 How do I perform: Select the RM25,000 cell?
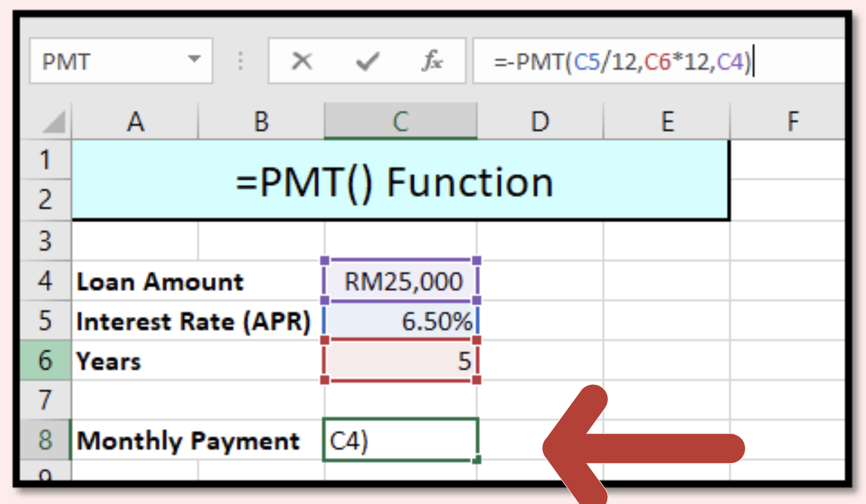click(401, 281)
